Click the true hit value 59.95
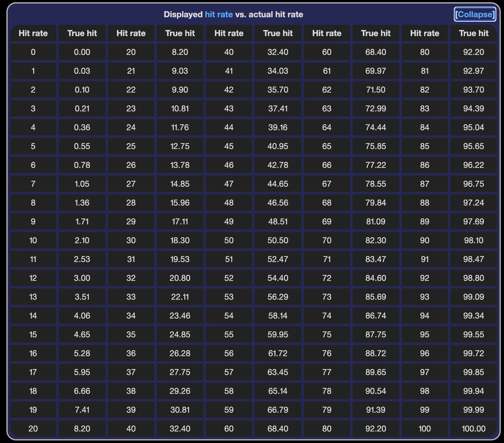The height and width of the screenshot is (443, 504). pyautogui.click(x=278, y=334)
